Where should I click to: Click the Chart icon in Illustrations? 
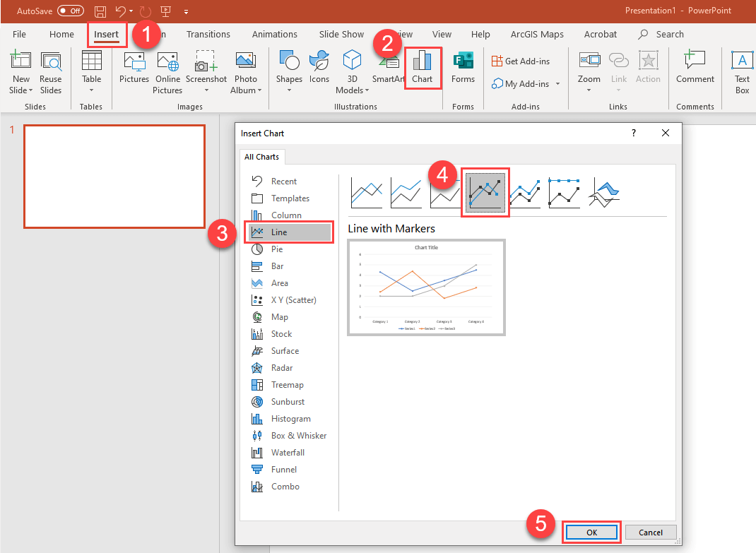point(423,67)
